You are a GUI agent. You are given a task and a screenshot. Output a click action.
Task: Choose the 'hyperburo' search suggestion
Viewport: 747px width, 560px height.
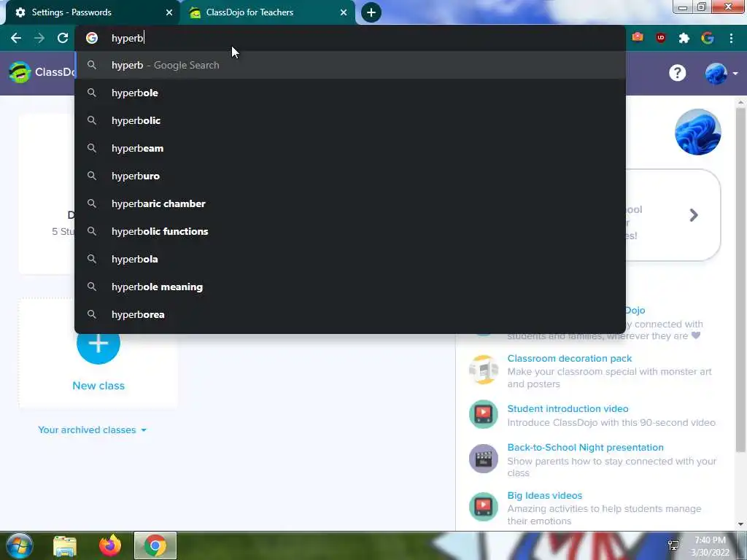tap(350, 176)
